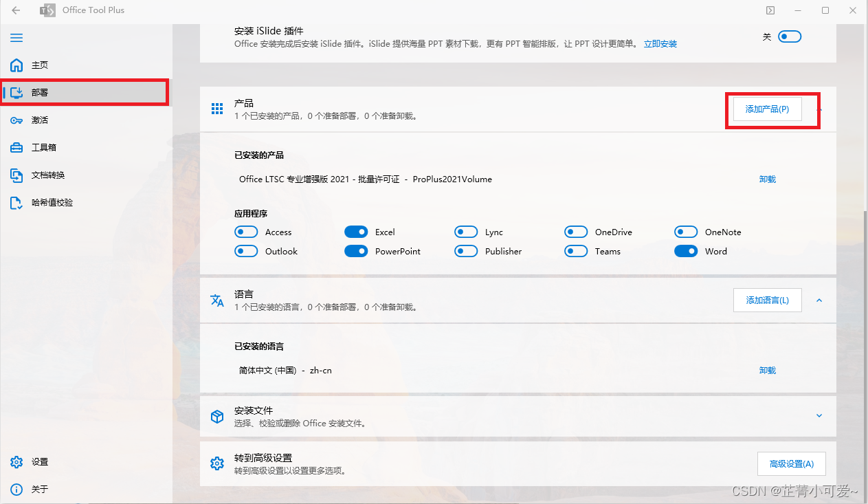Select 部署 in the sidebar
Image resolution: width=868 pixels, height=504 pixels.
point(86,93)
